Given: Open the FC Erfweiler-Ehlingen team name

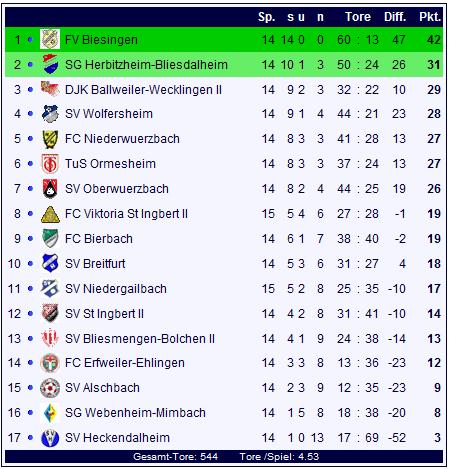Looking at the screenshot, I should point(125,363).
